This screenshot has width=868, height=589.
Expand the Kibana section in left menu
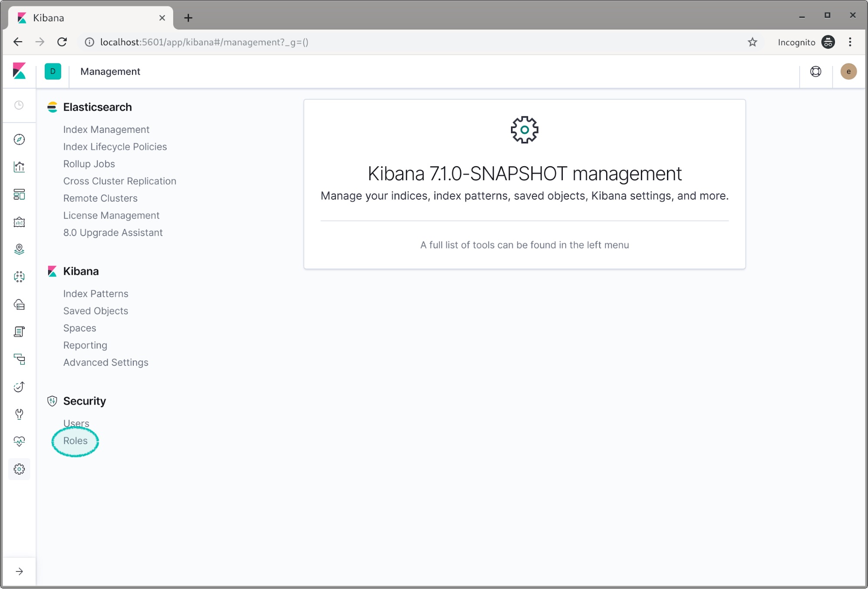click(x=81, y=271)
